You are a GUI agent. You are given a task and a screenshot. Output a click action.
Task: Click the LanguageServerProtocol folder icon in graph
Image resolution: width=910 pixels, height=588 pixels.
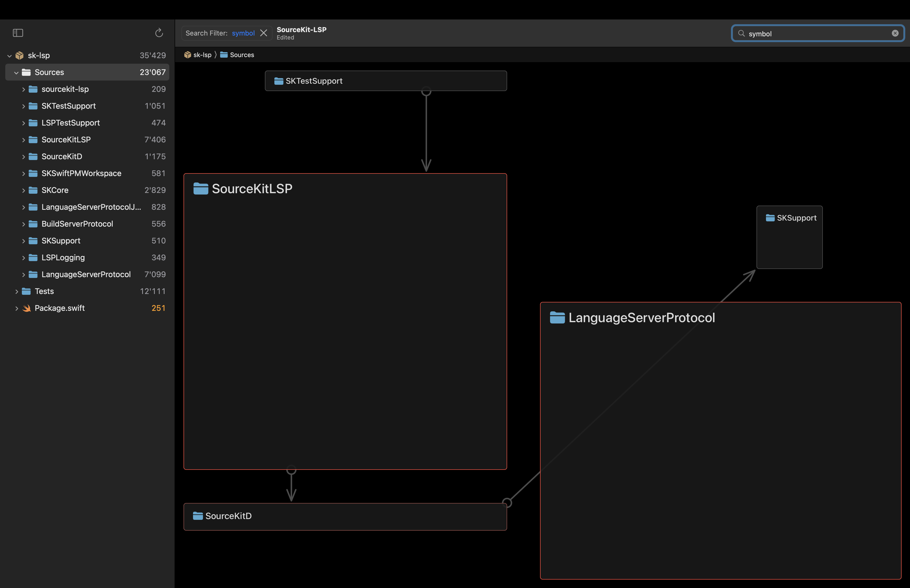coord(557,317)
